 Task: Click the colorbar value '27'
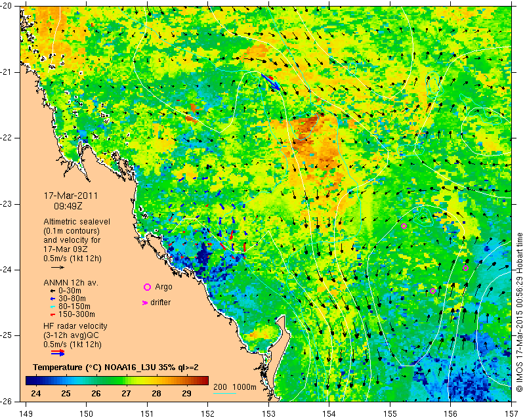(126, 393)
